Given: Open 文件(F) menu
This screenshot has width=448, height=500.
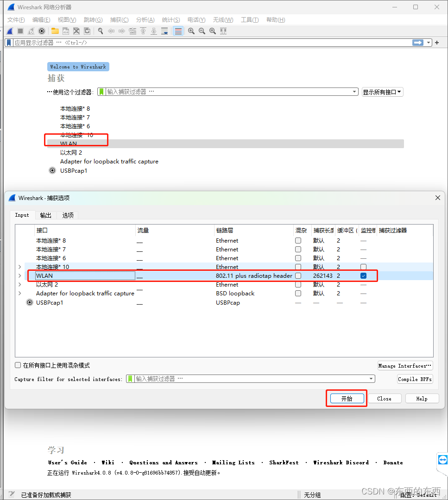Looking at the screenshot, I should [16, 20].
